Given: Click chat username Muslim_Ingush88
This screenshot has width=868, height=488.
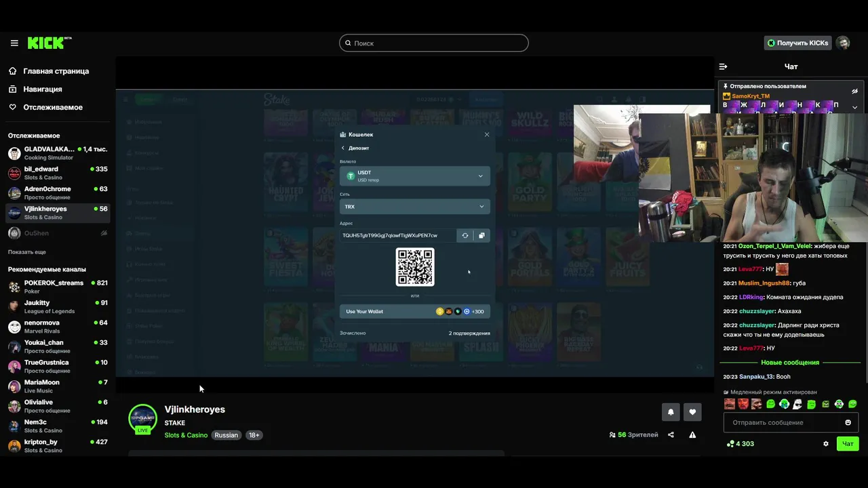Looking at the screenshot, I should click(x=764, y=283).
